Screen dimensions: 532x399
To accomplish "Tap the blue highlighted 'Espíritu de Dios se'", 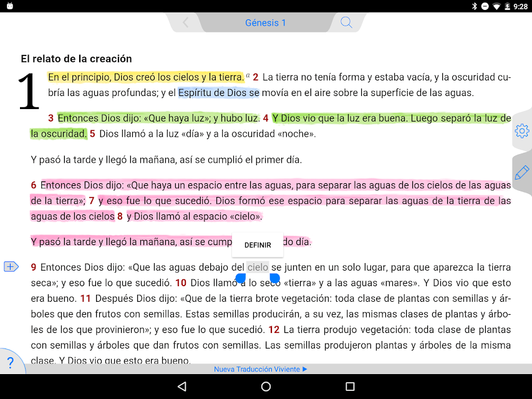I will coord(218,93).
